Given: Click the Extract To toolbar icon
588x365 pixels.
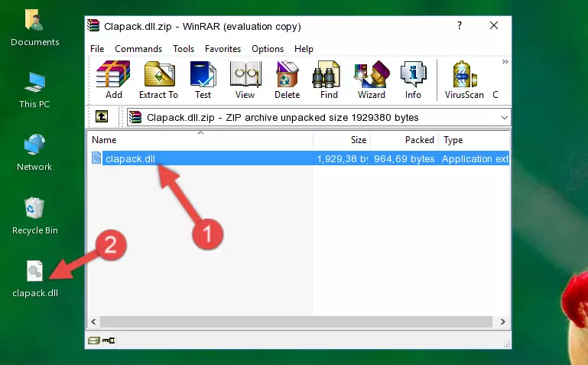Looking at the screenshot, I should [x=158, y=80].
